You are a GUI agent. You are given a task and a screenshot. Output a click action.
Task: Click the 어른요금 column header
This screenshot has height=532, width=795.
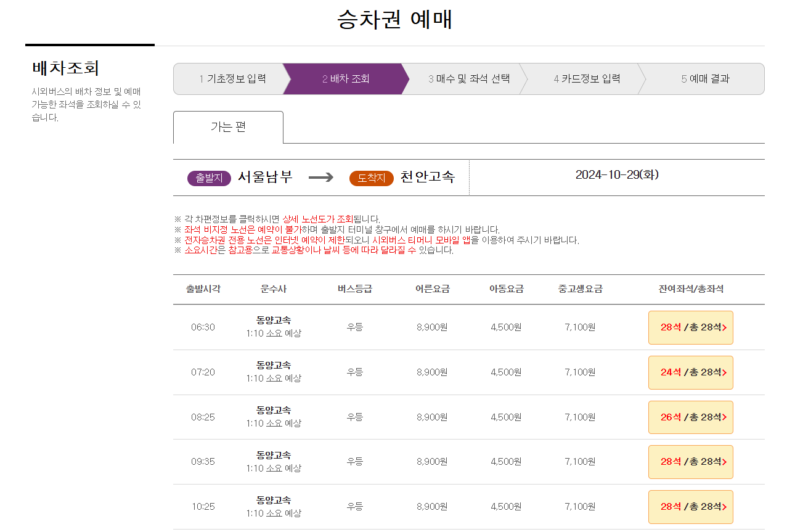(x=432, y=289)
